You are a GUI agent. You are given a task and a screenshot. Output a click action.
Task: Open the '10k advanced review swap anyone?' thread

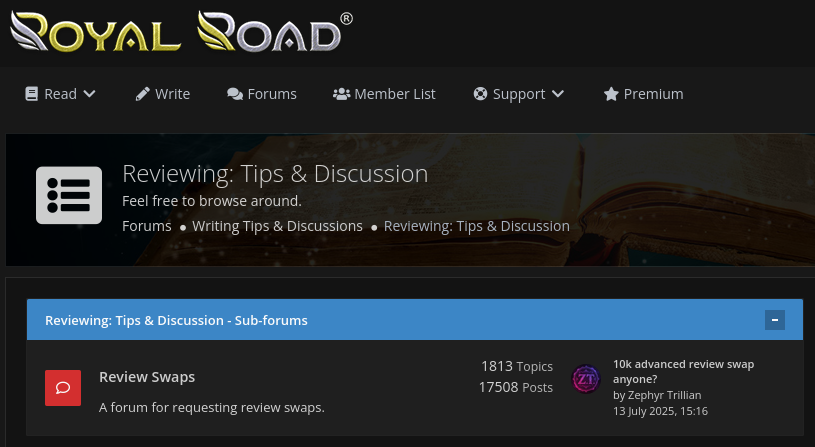click(683, 372)
